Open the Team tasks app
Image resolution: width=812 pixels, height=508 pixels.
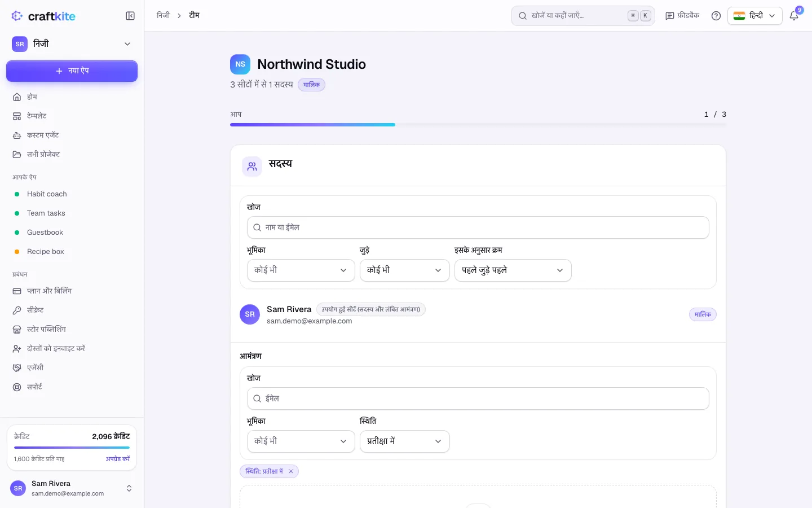pos(72,213)
